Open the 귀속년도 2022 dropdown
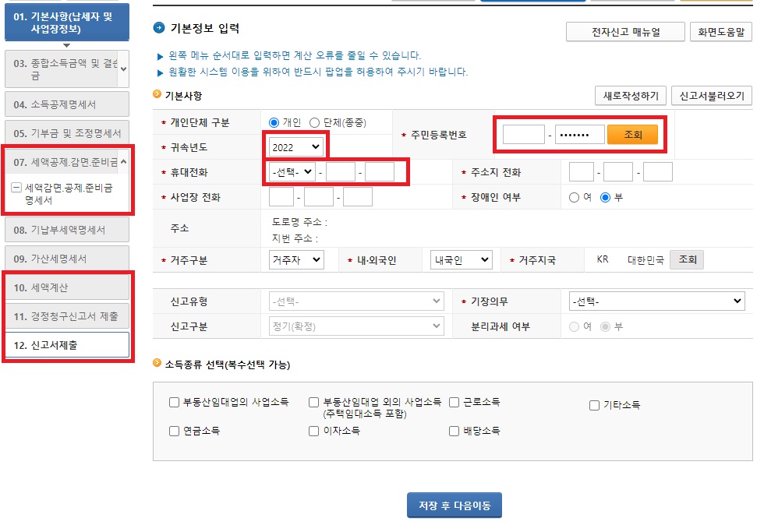 click(295, 147)
